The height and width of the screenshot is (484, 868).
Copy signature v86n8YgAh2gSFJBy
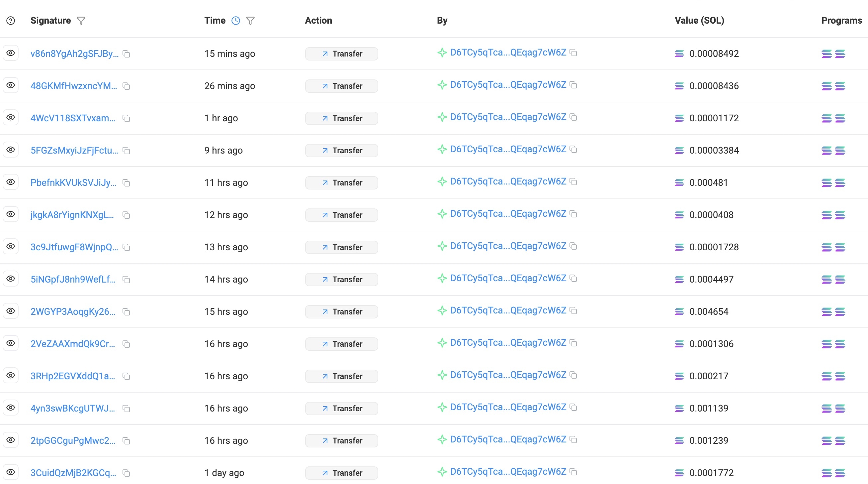pos(127,54)
